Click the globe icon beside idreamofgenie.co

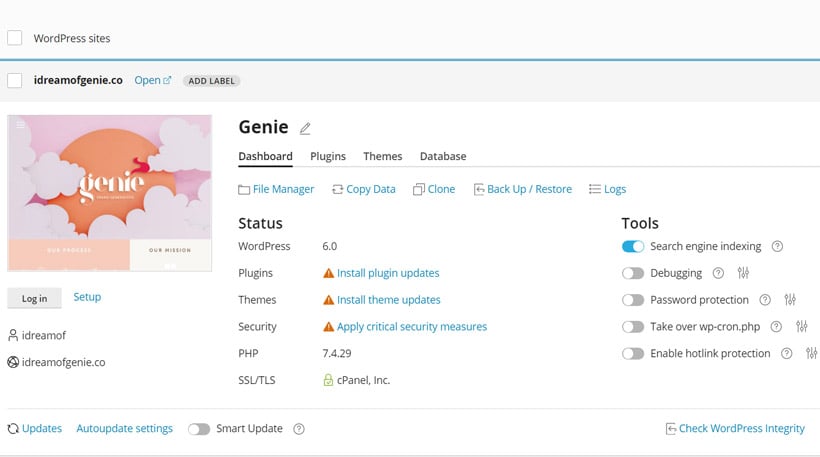13,362
